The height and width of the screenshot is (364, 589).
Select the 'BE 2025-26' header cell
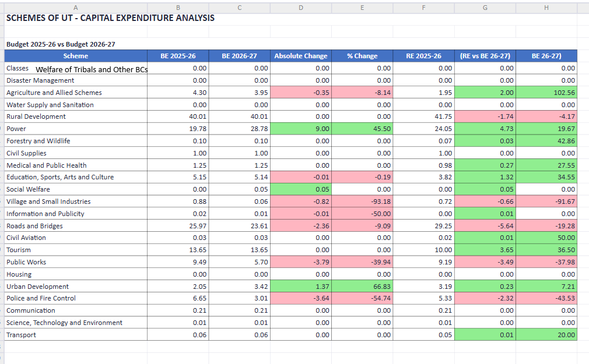[178, 56]
